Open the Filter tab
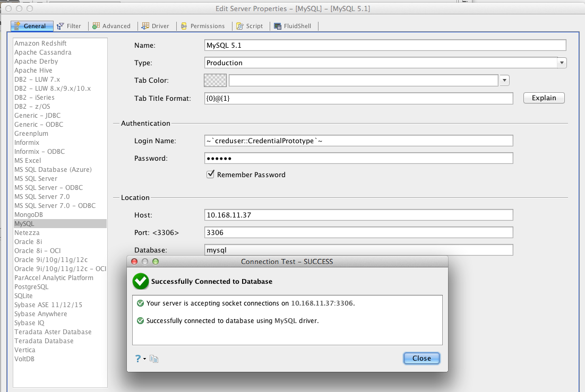This screenshot has width=585, height=392. 69,26
